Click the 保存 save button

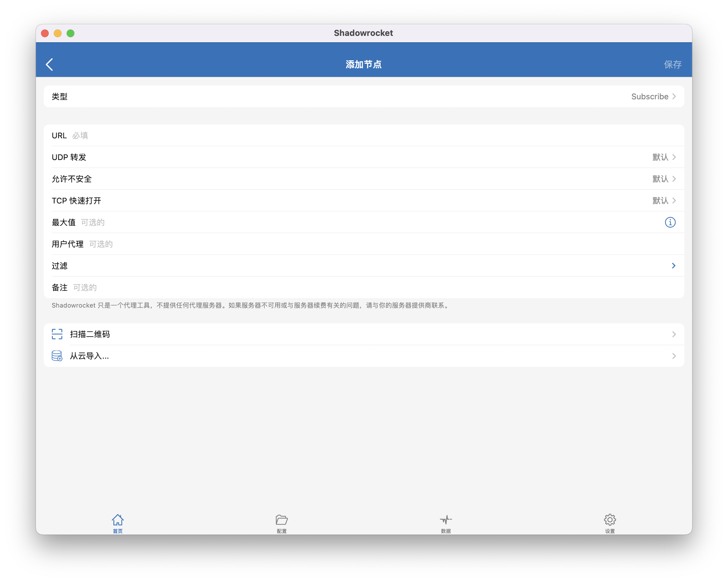point(672,64)
